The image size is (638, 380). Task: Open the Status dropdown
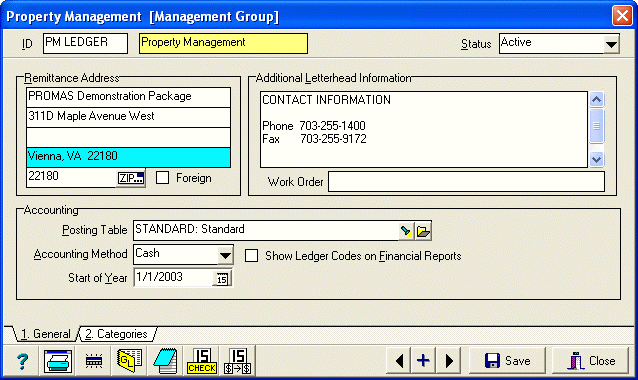pos(611,44)
